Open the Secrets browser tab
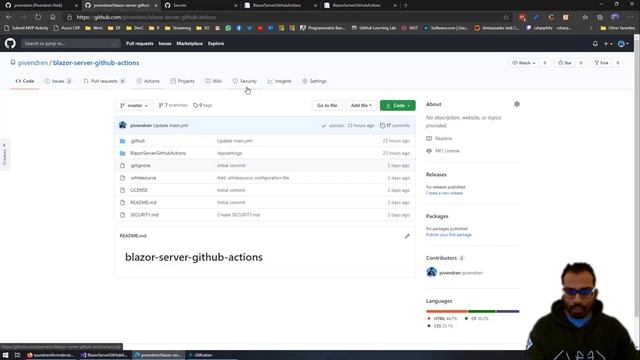640x360 pixels. [200, 5]
